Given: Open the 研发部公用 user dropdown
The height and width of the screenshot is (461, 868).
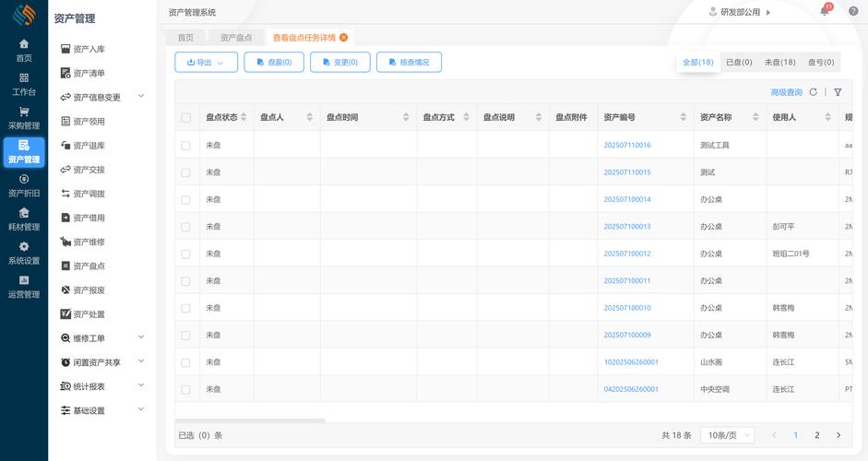Looking at the screenshot, I should tap(740, 12).
